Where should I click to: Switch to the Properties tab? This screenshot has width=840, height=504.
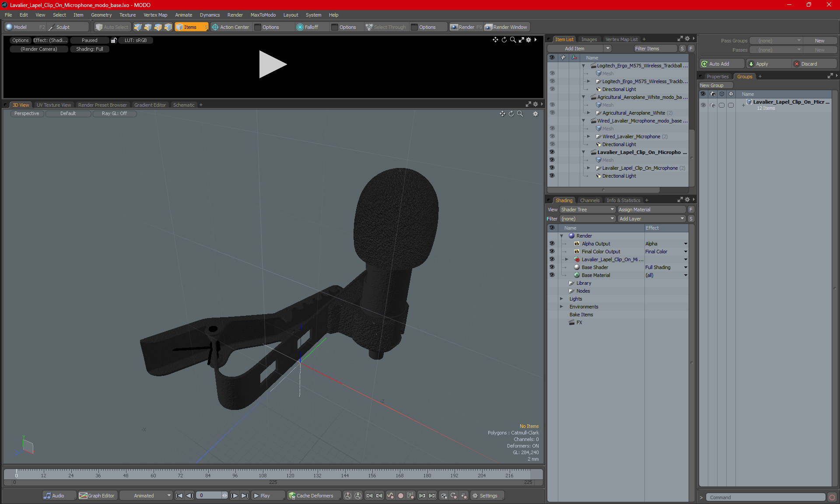click(x=717, y=77)
